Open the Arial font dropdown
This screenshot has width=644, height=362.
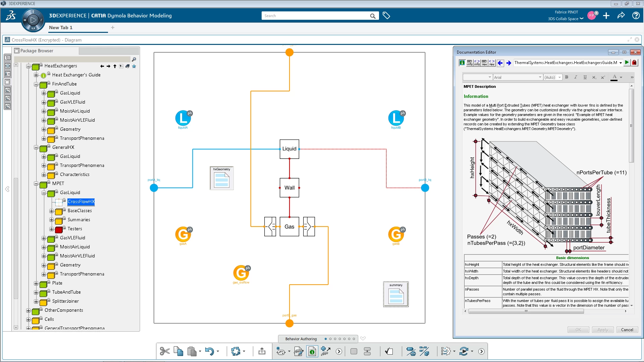pyautogui.click(x=540, y=77)
